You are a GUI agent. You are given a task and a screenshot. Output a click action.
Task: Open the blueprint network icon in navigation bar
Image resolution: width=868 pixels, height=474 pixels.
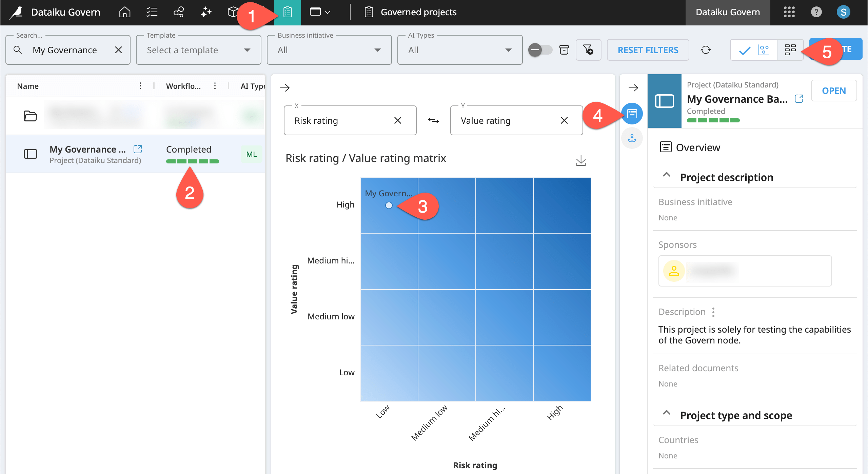pos(179,12)
